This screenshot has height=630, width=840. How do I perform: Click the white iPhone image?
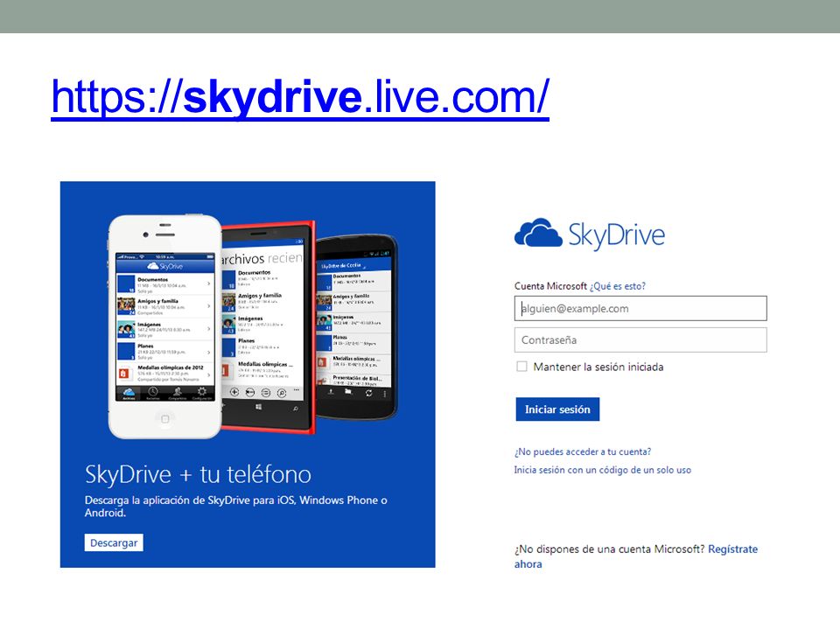pos(165,326)
